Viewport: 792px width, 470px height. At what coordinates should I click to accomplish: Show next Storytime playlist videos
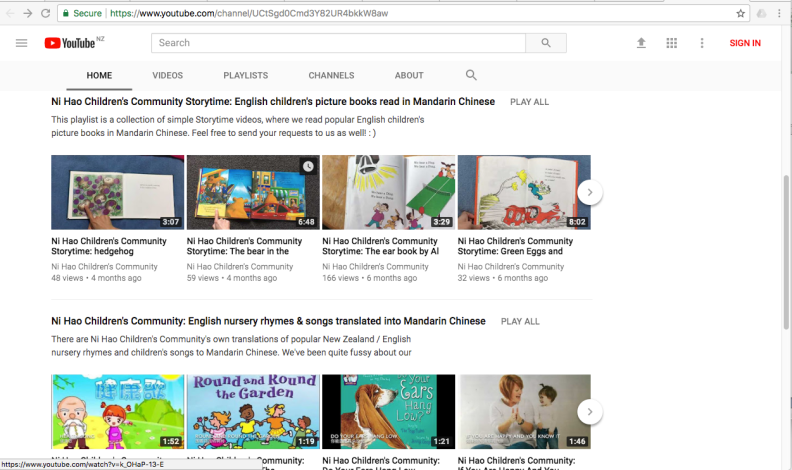coord(589,192)
